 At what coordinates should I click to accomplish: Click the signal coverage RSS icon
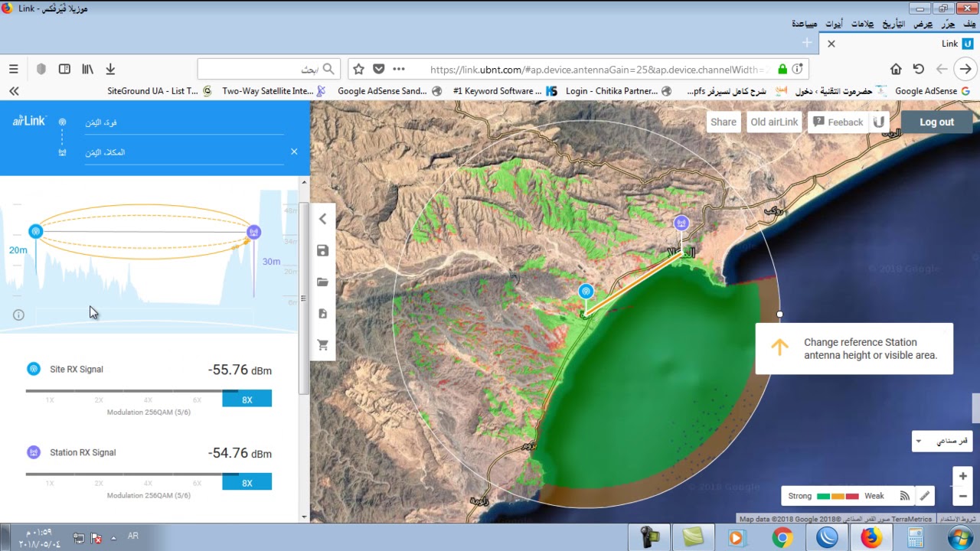coord(904,496)
